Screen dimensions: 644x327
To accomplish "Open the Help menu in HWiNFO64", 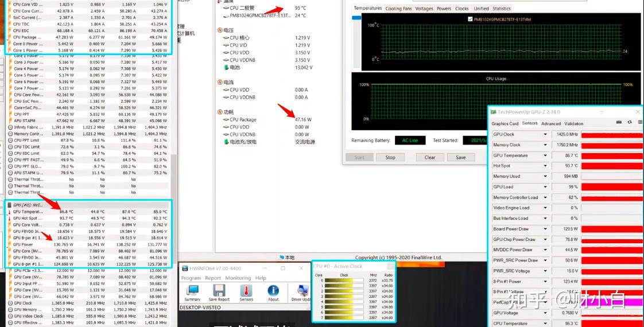I will [261, 278].
